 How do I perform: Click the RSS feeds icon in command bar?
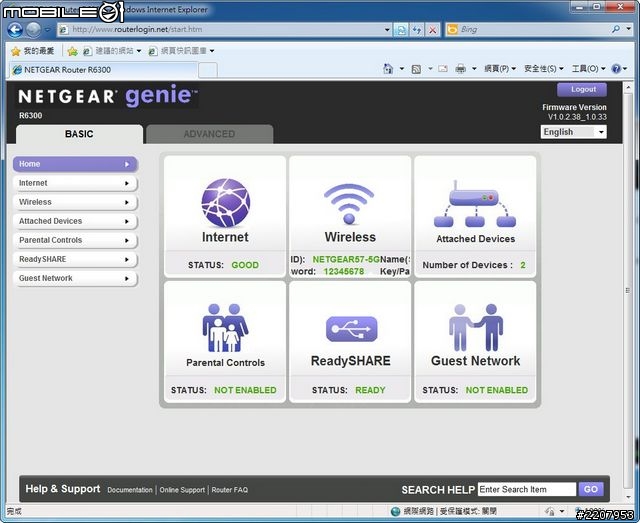click(416, 69)
